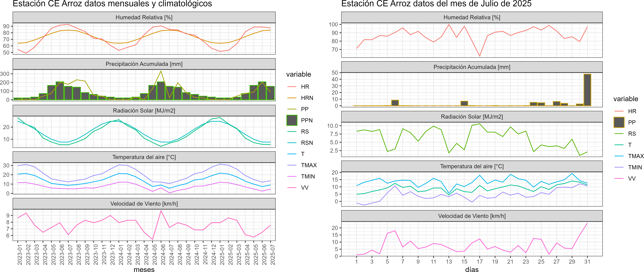644x272 pixels.
Task: Select the 2025-07 x-axis tick label
Action: tap(272, 255)
